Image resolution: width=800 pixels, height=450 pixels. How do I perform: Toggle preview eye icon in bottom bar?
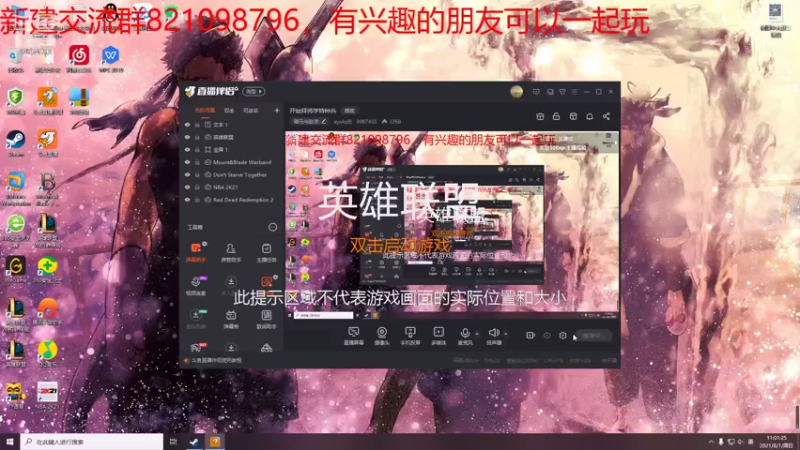(x=546, y=335)
